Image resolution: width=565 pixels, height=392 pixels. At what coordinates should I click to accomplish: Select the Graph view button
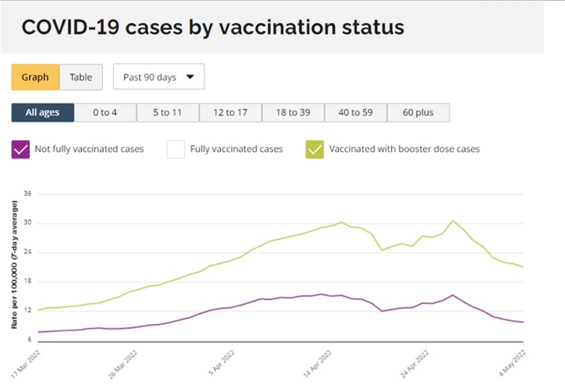[x=35, y=77]
